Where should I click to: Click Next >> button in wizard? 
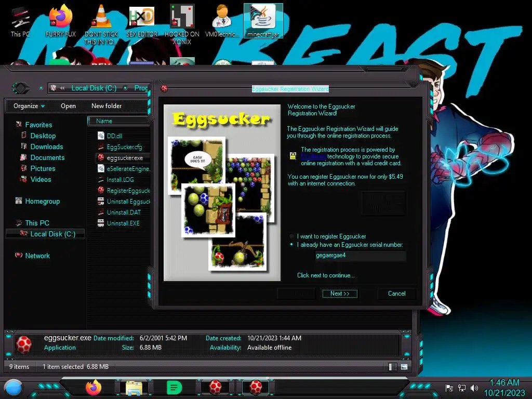click(340, 294)
